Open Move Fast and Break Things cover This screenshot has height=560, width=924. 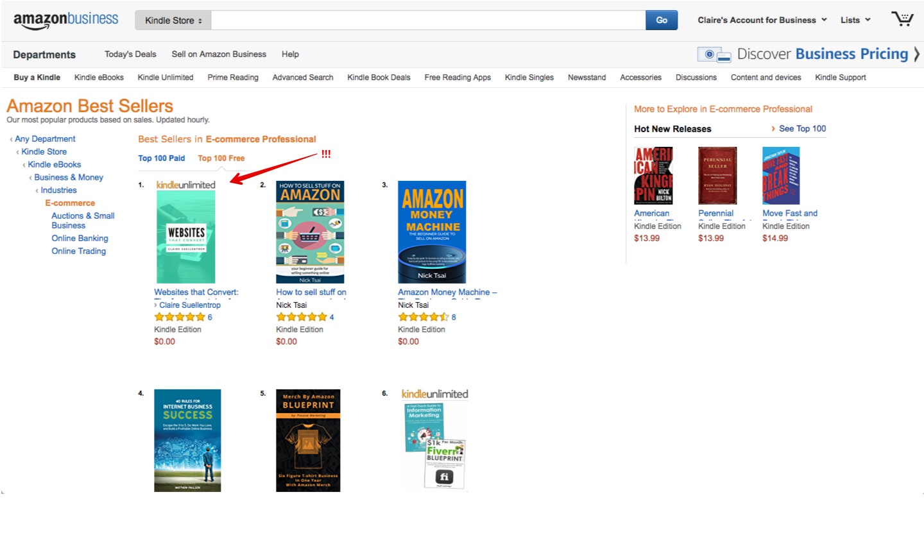click(781, 176)
